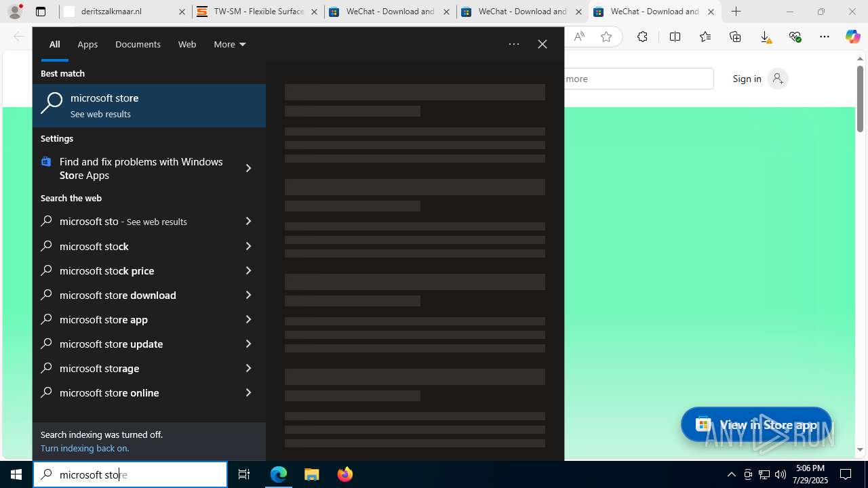Toggle the Split screen icon
The width and height of the screenshot is (868, 488).
click(675, 37)
